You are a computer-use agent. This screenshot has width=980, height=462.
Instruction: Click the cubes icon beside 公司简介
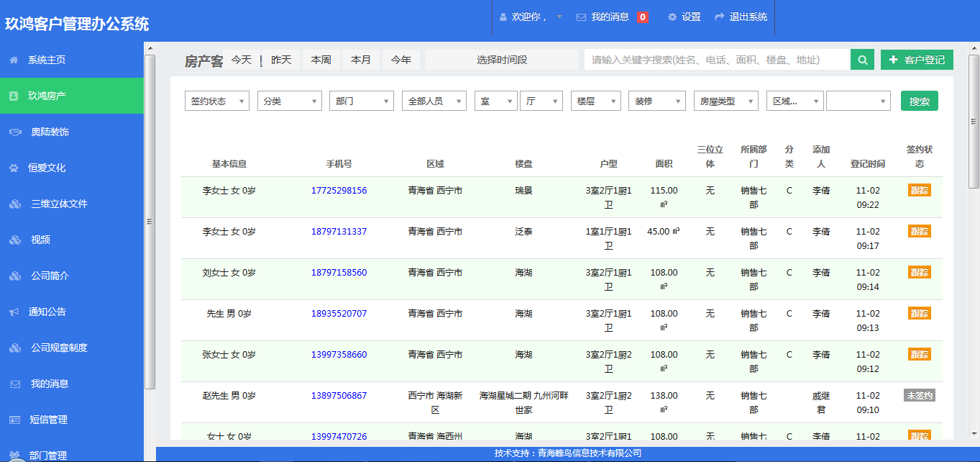(x=15, y=276)
